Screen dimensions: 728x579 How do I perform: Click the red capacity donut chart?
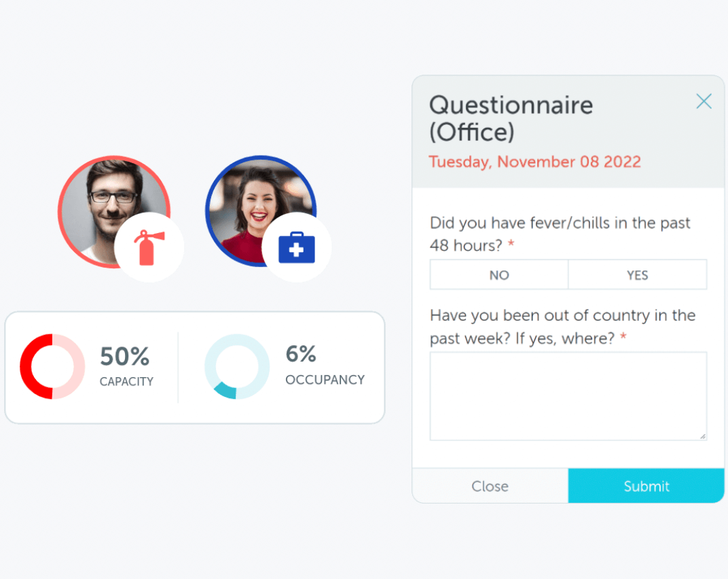[52, 367]
